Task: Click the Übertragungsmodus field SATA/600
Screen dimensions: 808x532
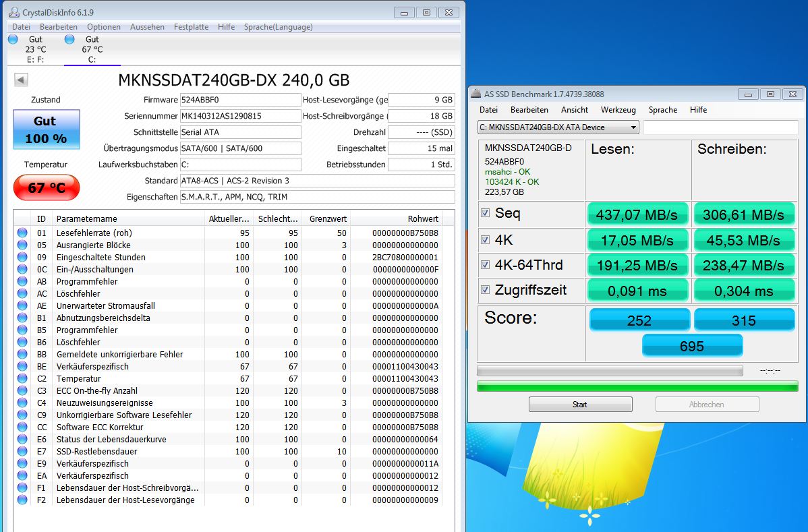Action: point(240,148)
